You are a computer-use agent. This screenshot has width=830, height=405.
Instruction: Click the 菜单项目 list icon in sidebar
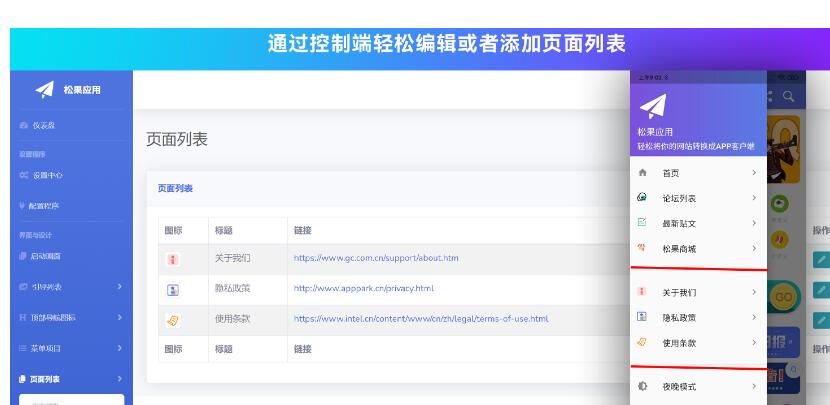23,348
